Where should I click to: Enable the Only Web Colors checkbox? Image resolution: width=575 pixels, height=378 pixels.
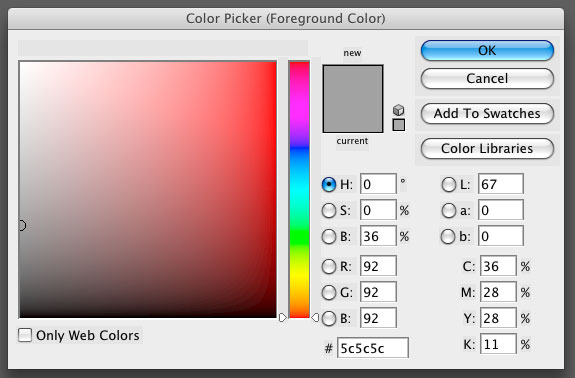pos(25,335)
